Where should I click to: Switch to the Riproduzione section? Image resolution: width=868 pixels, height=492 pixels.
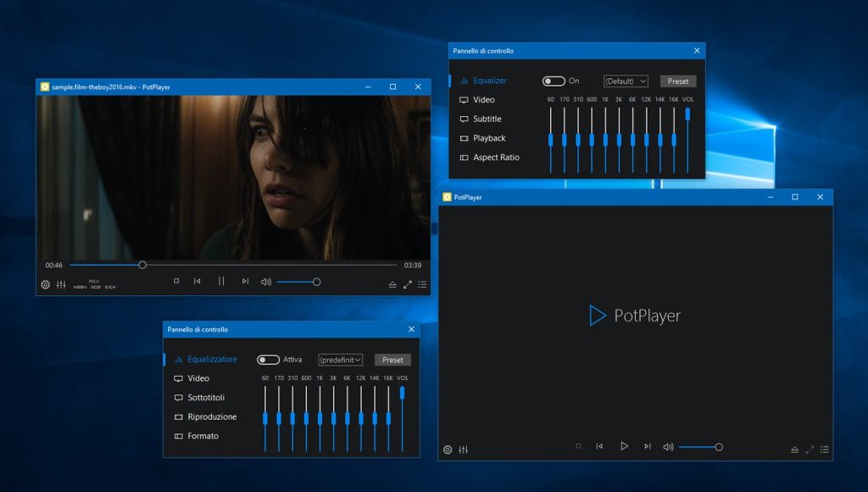coord(212,417)
